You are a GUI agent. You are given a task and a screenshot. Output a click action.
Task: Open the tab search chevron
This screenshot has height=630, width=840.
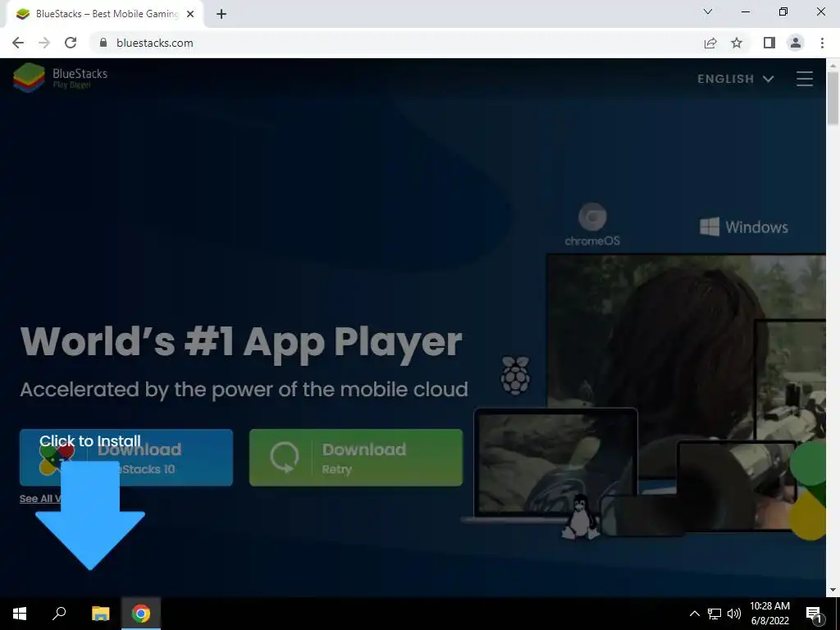[708, 11]
